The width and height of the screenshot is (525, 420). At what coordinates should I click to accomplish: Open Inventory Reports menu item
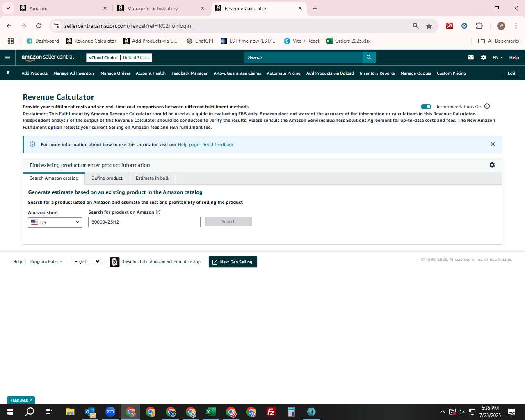coord(377,73)
